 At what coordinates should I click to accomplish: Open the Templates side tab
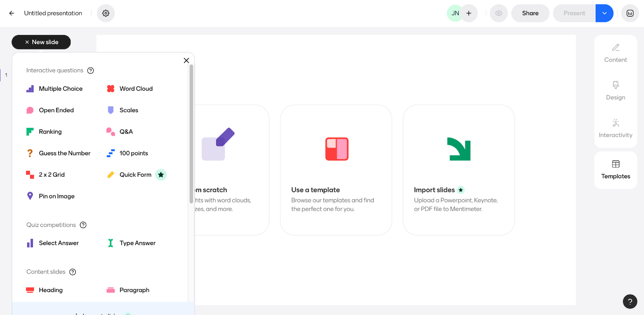coord(615,170)
